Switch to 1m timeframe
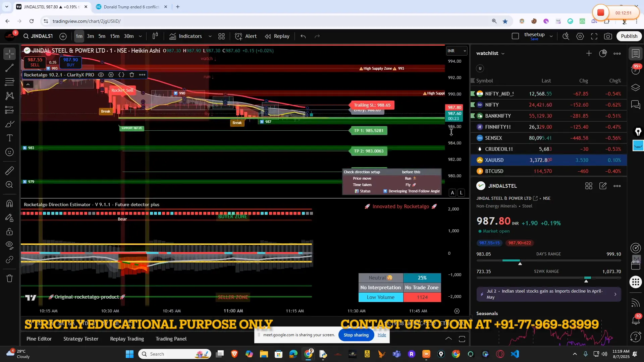Screen dimensions: 644x362 [79, 36]
